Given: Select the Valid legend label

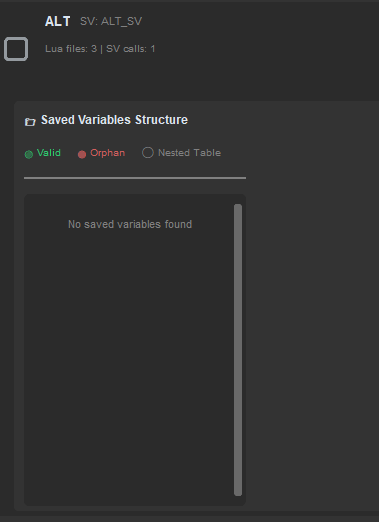Looking at the screenshot, I should coord(49,153).
